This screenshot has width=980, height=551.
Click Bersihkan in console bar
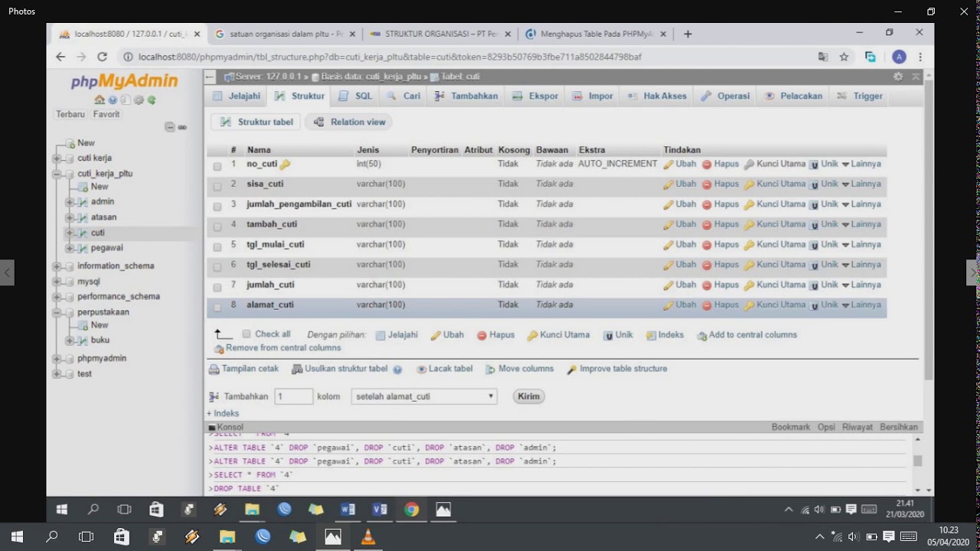(899, 427)
